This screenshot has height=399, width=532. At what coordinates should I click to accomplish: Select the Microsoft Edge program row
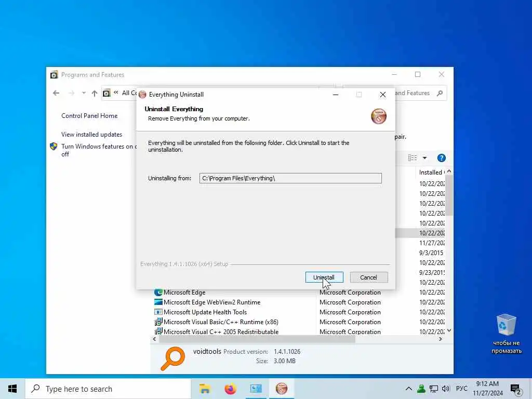pyautogui.click(x=299, y=292)
